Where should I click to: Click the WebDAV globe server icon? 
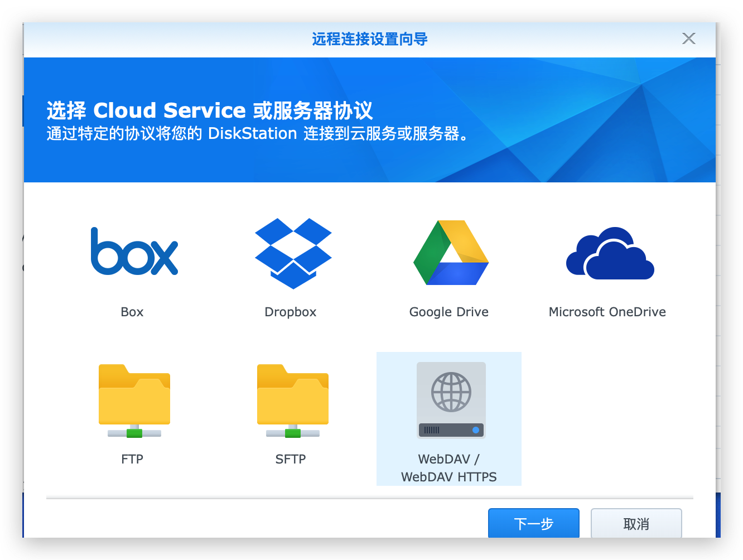coord(451,400)
